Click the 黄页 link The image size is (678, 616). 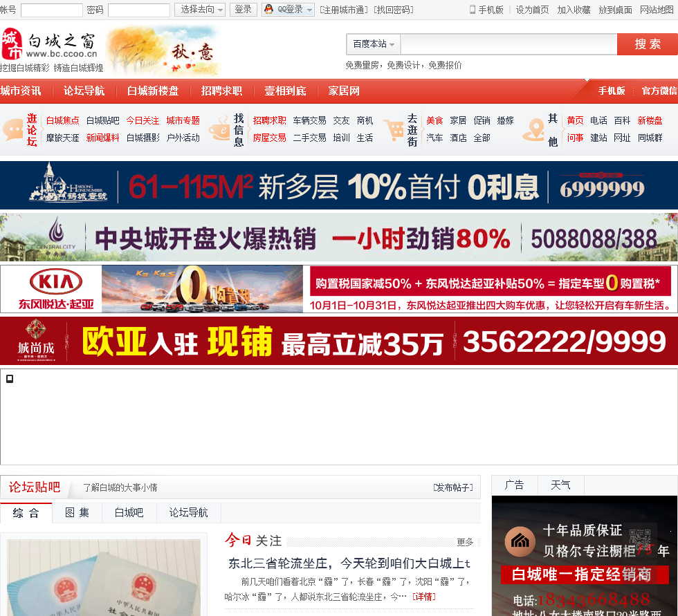point(575,120)
